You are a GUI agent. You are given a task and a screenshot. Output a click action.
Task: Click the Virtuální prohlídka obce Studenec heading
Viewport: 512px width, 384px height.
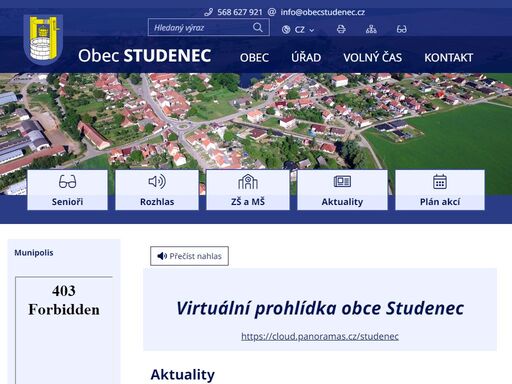(x=320, y=308)
